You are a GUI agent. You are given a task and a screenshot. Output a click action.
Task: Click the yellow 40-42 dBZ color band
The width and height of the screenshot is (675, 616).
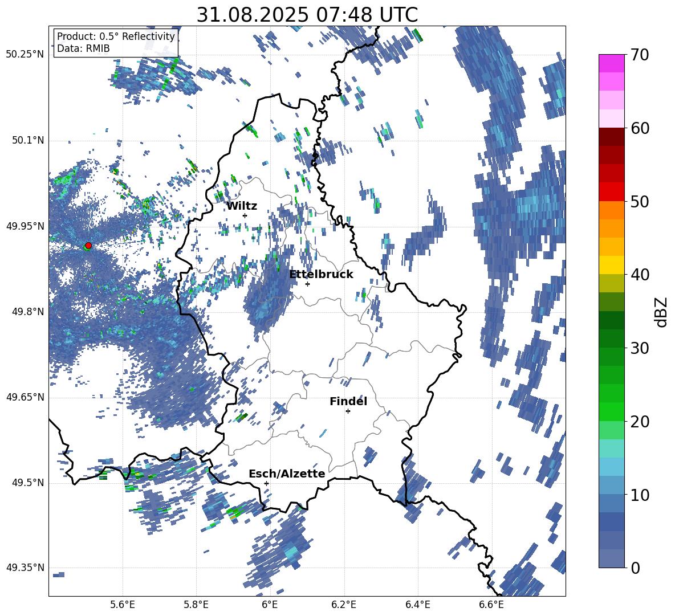point(611,265)
